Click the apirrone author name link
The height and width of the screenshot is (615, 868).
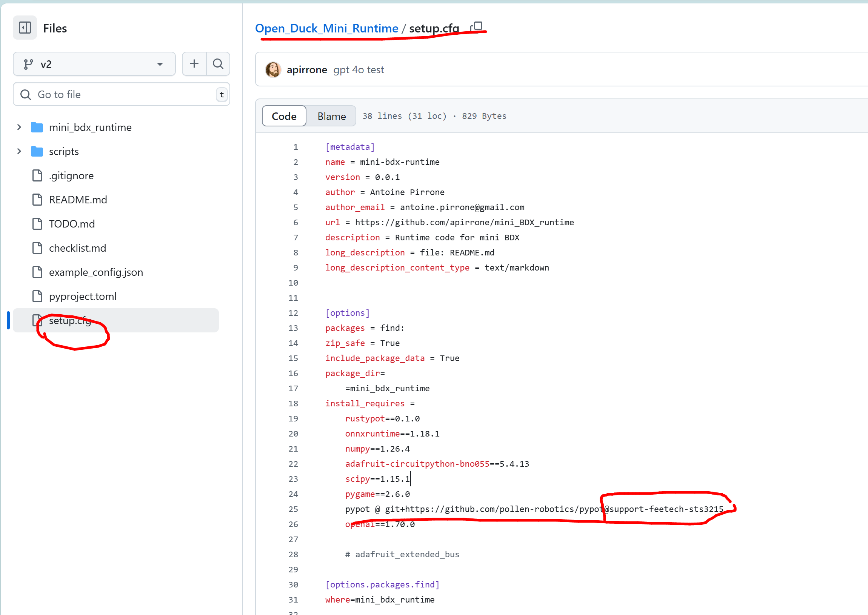pyautogui.click(x=307, y=70)
